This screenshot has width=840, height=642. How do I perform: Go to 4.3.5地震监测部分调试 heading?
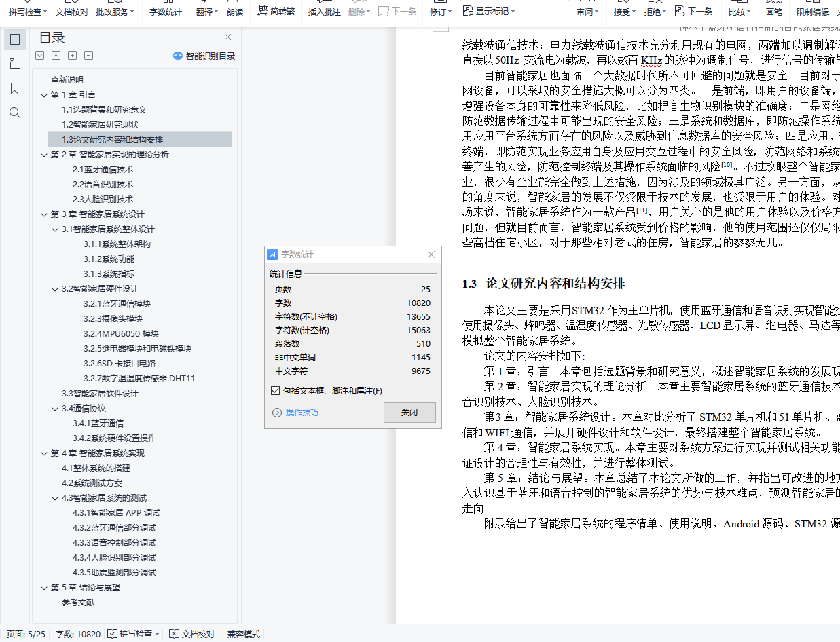pos(114,573)
